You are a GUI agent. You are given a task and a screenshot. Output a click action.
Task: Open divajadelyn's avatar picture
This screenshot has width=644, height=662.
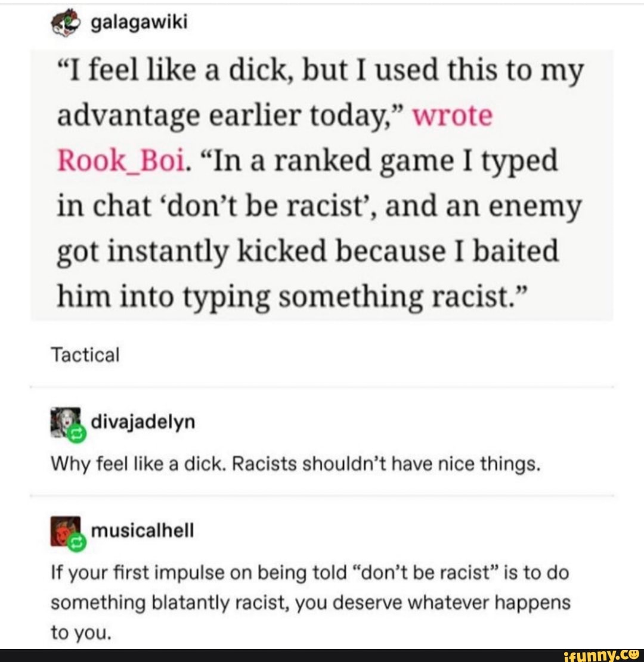(x=65, y=422)
